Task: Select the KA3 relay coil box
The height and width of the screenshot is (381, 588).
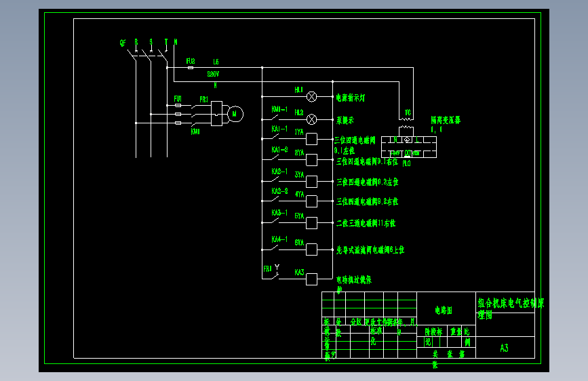Action: click(311, 279)
